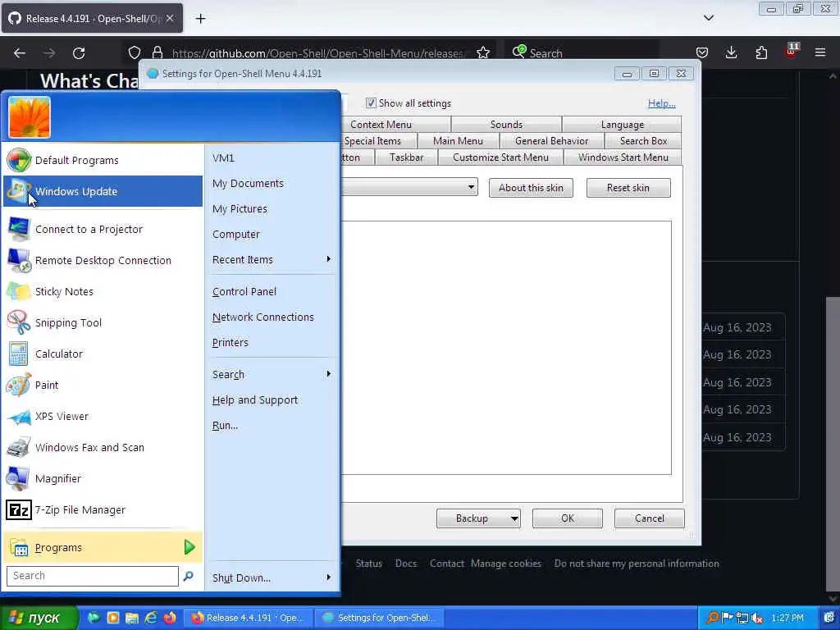This screenshot has height=630, width=840.
Task: Open XPS Viewer
Action: click(x=103, y=416)
